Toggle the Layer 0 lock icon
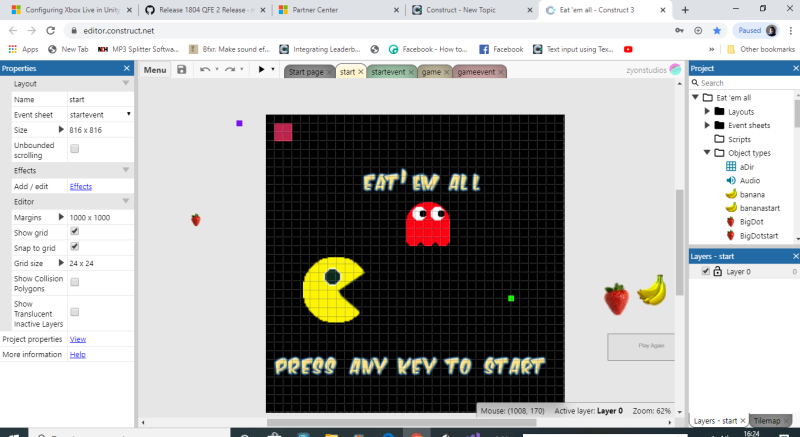800x437 pixels. [717, 271]
